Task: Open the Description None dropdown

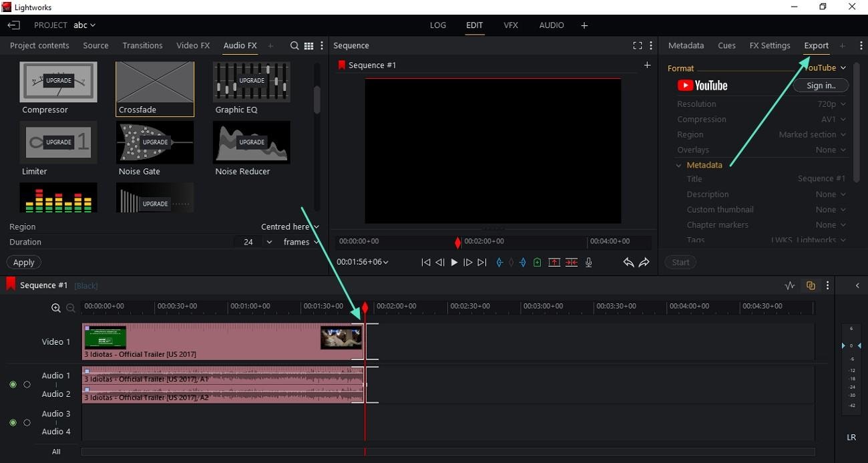Action: tap(831, 194)
